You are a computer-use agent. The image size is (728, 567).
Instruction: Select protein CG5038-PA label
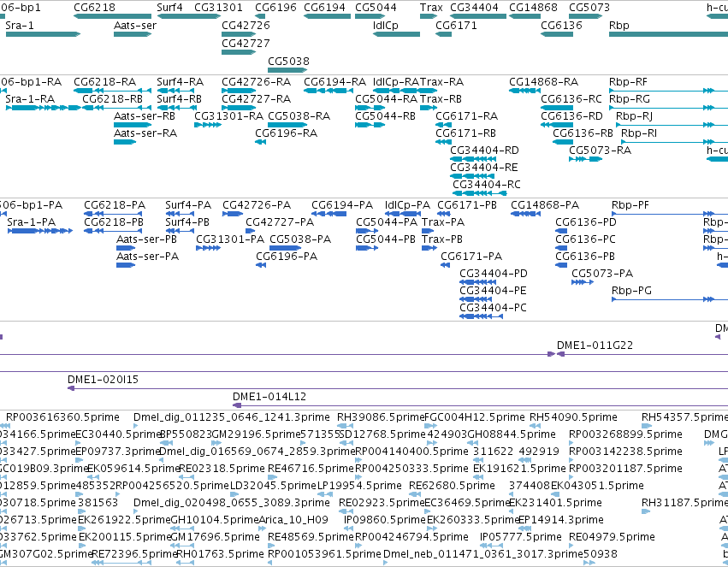coord(300,239)
